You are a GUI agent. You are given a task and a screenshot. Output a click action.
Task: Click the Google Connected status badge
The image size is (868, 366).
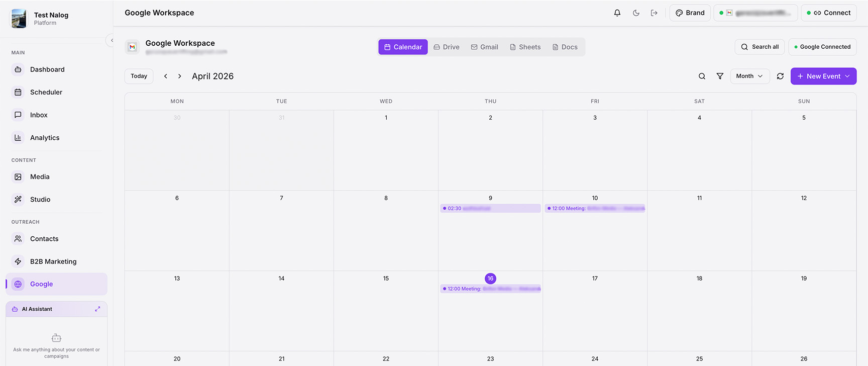click(x=822, y=47)
